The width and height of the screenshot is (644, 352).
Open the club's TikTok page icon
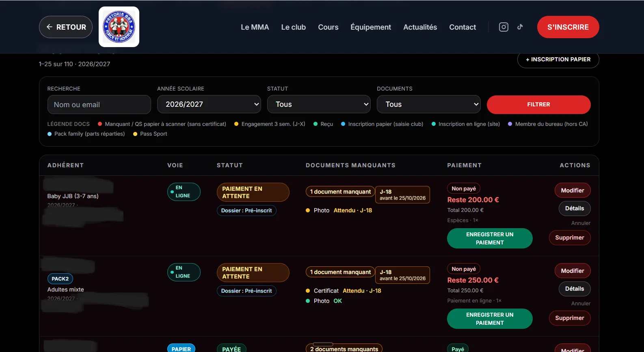[x=520, y=27]
